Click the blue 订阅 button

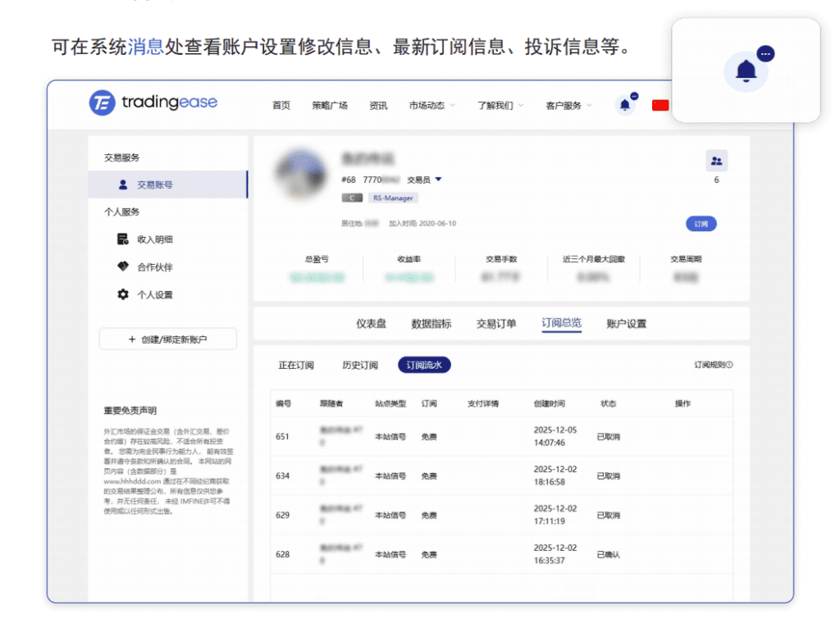(x=701, y=224)
